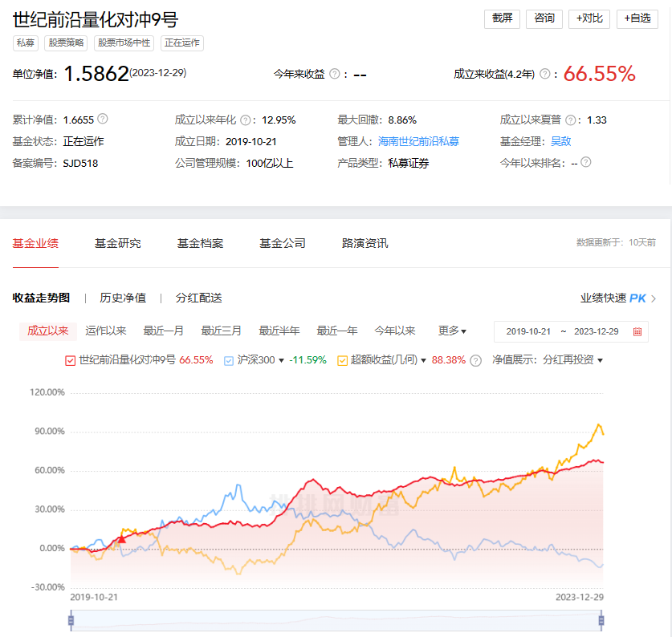Click the 单位净值 1.5862 figure
Viewport: 672px width, 637px height.
[x=96, y=74]
